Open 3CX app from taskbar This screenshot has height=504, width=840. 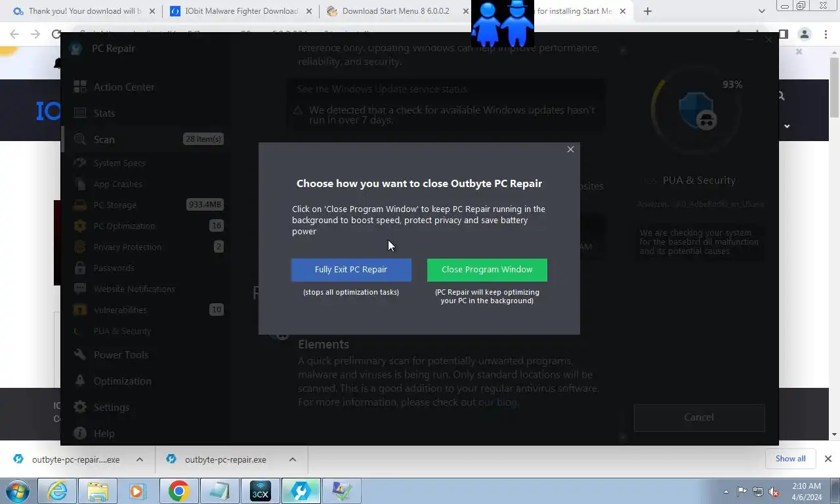261,491
